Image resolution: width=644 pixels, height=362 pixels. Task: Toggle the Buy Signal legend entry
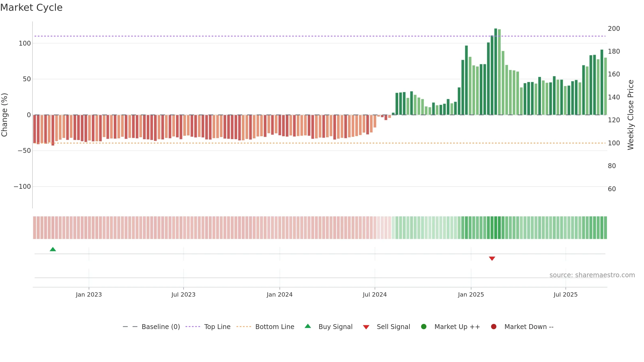328,327
